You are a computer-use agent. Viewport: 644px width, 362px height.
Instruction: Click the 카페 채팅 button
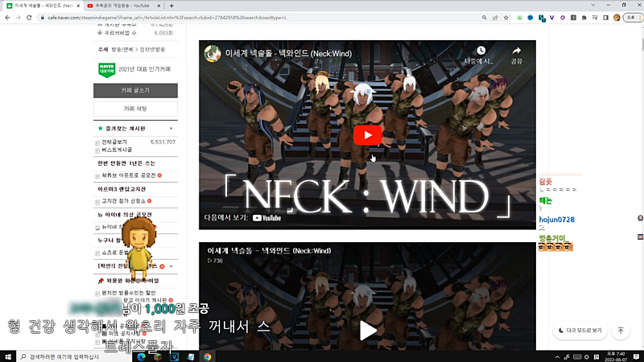pos(135,109)
